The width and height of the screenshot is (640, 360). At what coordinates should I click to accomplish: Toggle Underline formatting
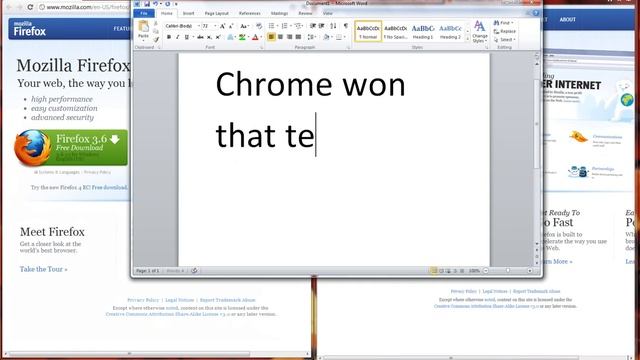[x=187, y=37]
